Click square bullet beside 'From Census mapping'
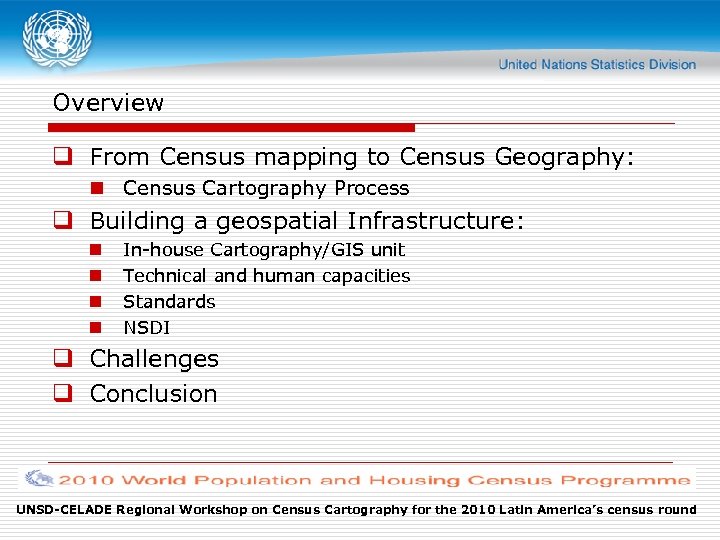720x540 pixels. click(63, 156)
